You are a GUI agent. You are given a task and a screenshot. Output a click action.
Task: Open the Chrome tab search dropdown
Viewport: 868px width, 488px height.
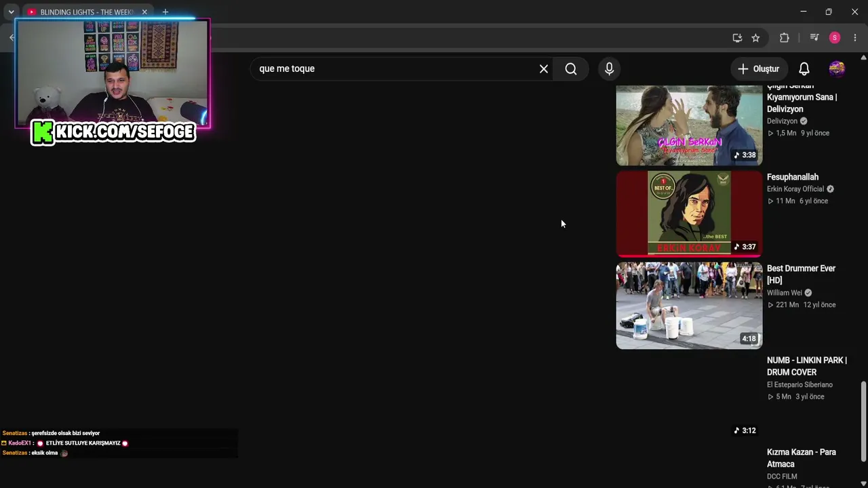point(11,12)
